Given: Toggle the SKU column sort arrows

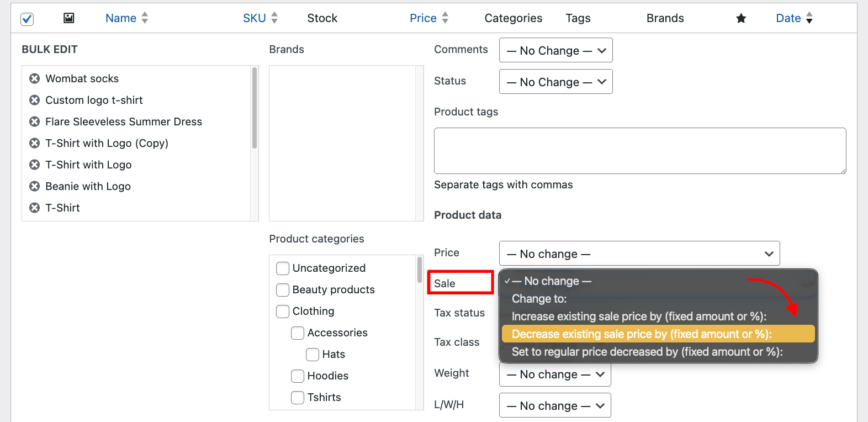Looking at the screenshot, I should click(274, 18).
